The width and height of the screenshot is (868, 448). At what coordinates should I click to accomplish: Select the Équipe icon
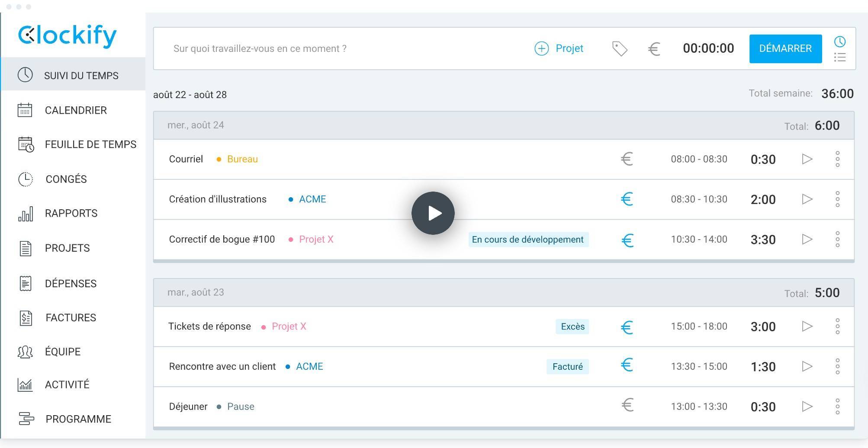(25, 352)
